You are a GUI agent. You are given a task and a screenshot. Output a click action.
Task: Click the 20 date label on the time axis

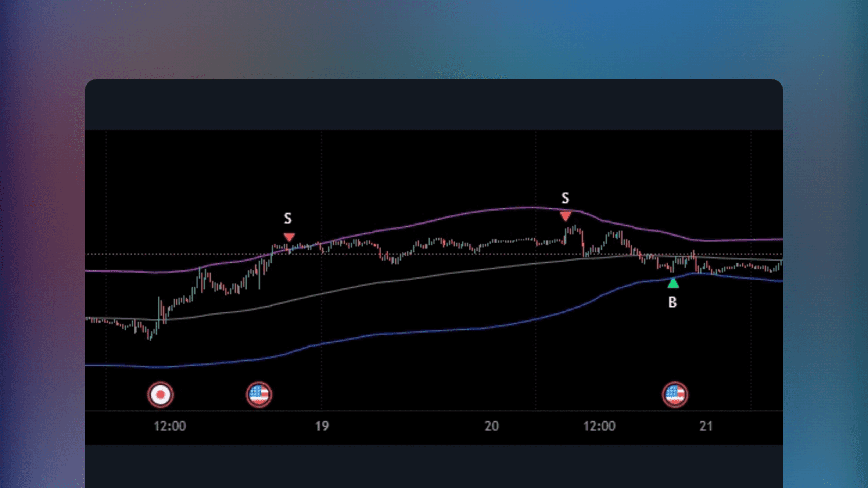492,426
